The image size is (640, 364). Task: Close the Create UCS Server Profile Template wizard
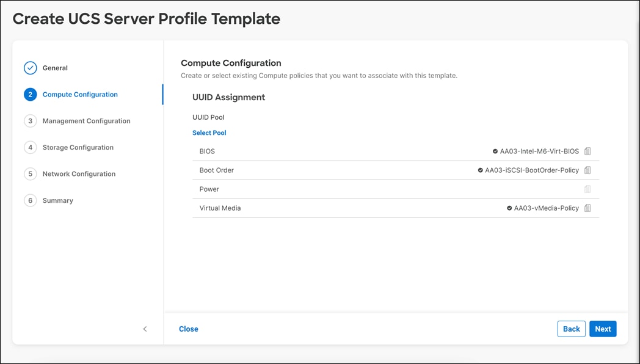pos(188,329)
